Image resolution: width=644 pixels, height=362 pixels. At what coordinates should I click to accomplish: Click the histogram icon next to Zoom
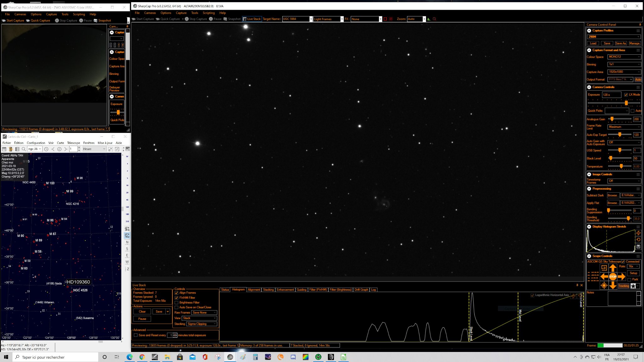(429, 19)
